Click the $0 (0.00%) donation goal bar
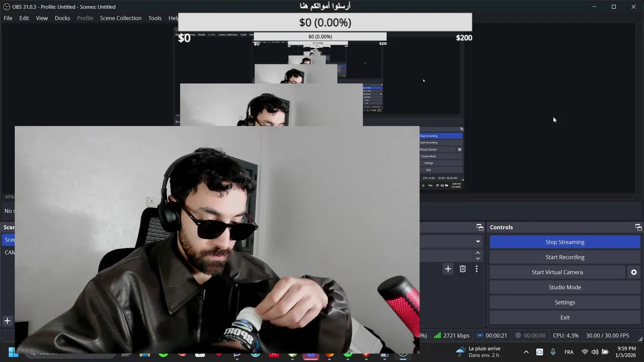Image resolution: width=644 pixels, height=362 pixels. coord(325,23)
